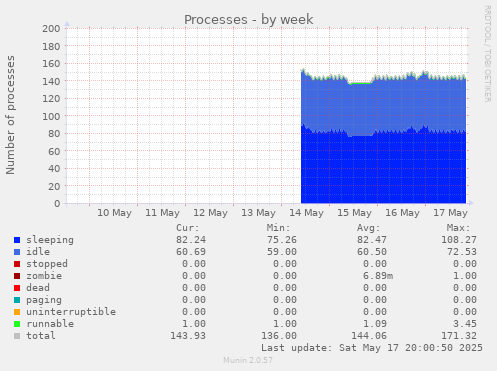Click idle maximum value 72.53
This screenshot has height=371, width=497.
pyautogui.click(x=462, y=252)
